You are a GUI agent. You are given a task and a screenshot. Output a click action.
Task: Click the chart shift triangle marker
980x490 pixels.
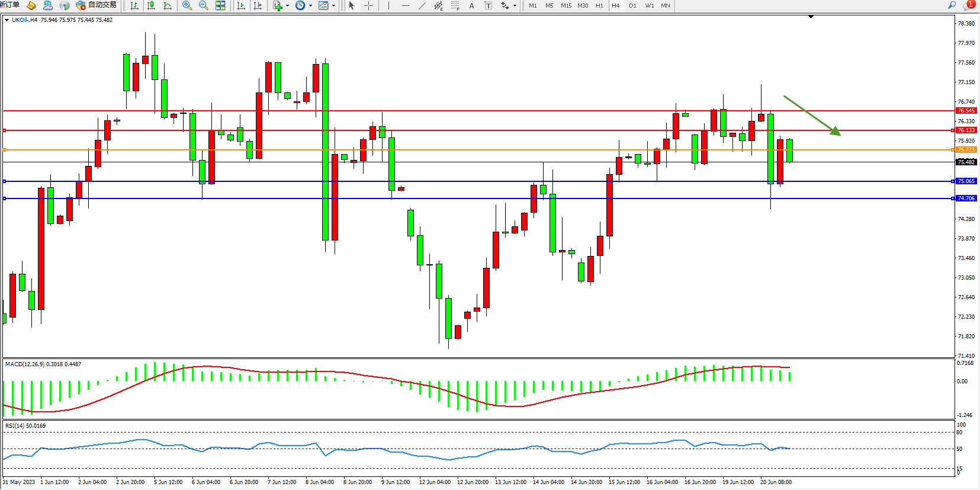pos(811,17)
